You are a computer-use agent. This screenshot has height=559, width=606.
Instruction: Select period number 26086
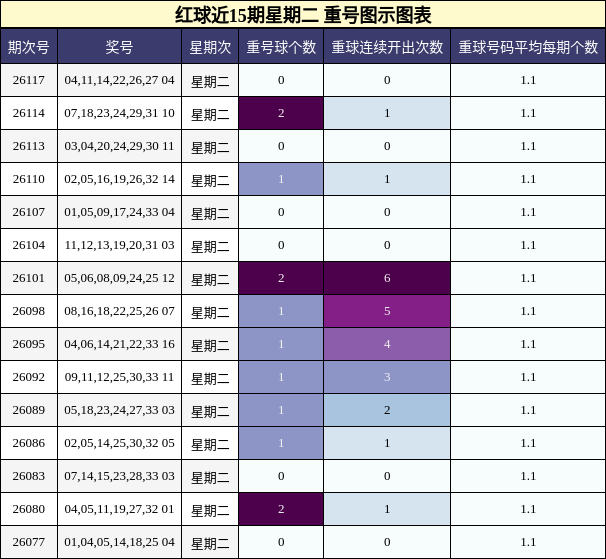coord(29,443)
